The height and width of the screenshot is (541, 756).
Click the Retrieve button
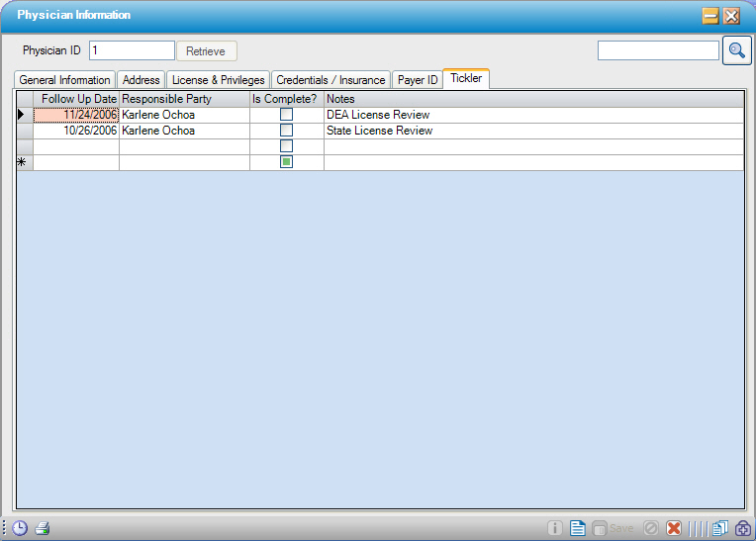click(206, 51)
